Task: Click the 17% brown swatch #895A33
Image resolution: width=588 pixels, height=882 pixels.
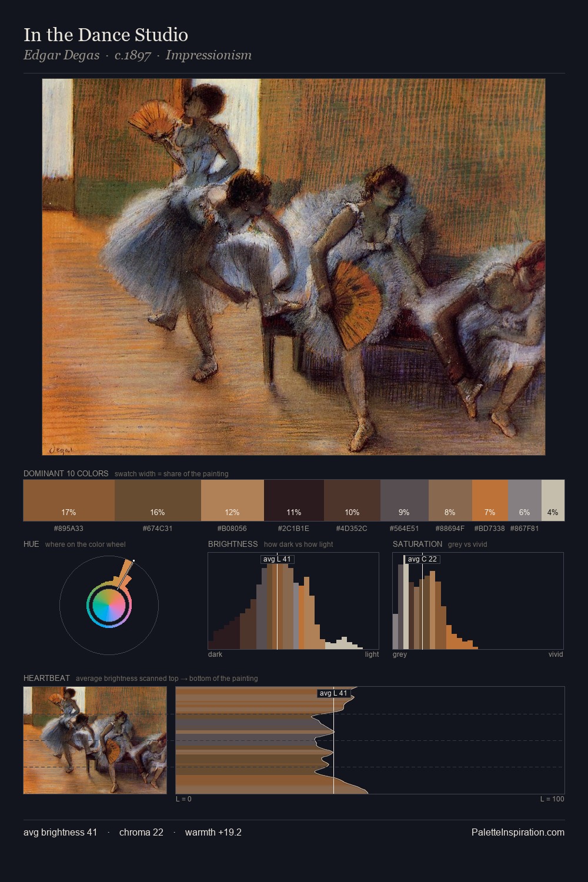Action: [69, 500]
